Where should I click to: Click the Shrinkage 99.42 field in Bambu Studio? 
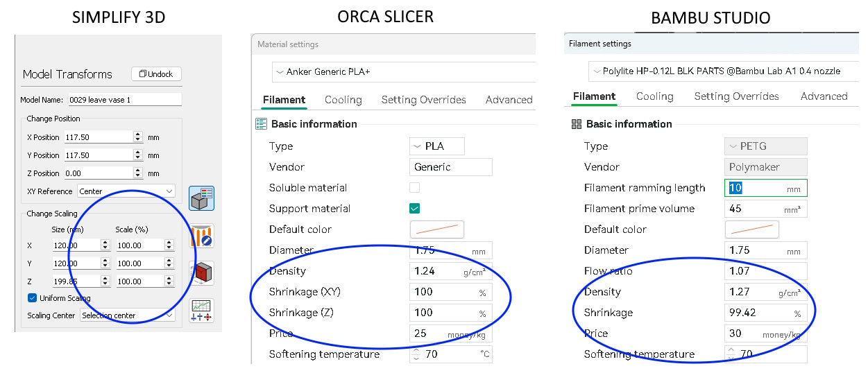click(766, 313)
